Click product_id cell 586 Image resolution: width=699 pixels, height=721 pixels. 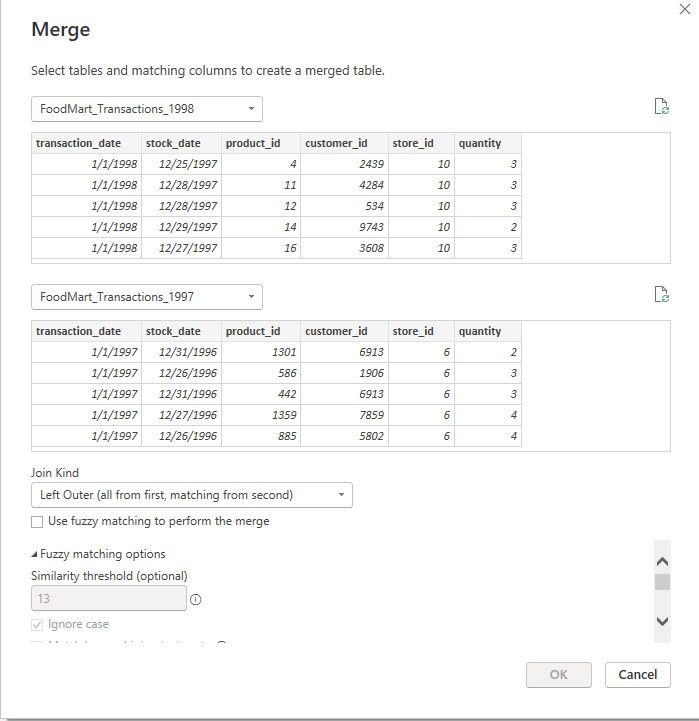(x=261, y=373)
